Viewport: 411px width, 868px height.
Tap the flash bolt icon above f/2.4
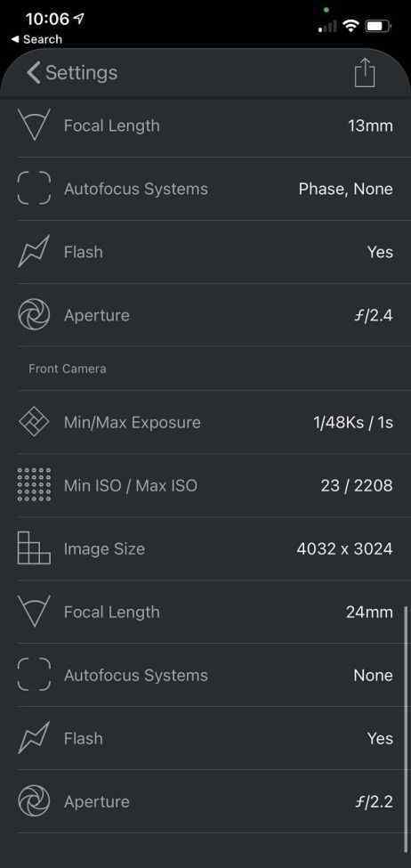click(x=34, y=251)
